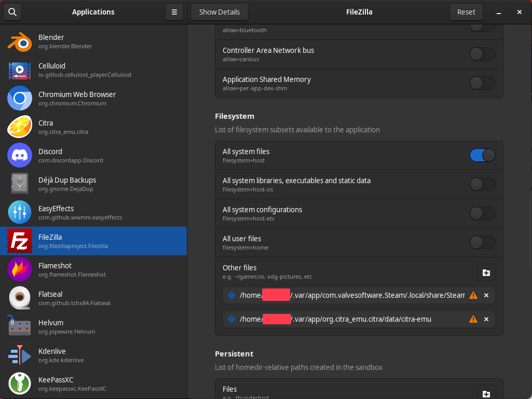Viewport: 532px width, 399px height.
Task: Click the Show Details button
Action: point(220,12)
